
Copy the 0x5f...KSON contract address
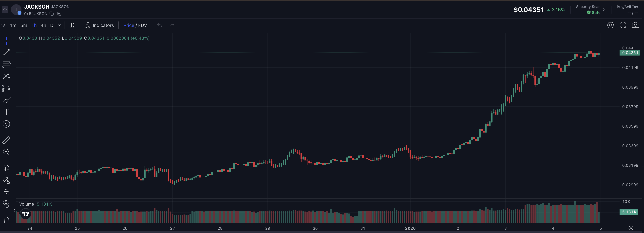(52, 14)
